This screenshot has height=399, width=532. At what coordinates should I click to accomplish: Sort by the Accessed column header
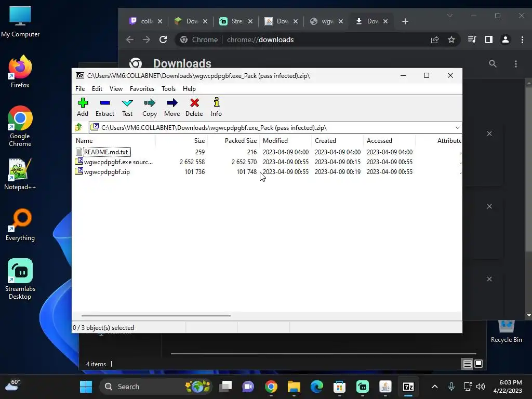[x=390, y=140]
